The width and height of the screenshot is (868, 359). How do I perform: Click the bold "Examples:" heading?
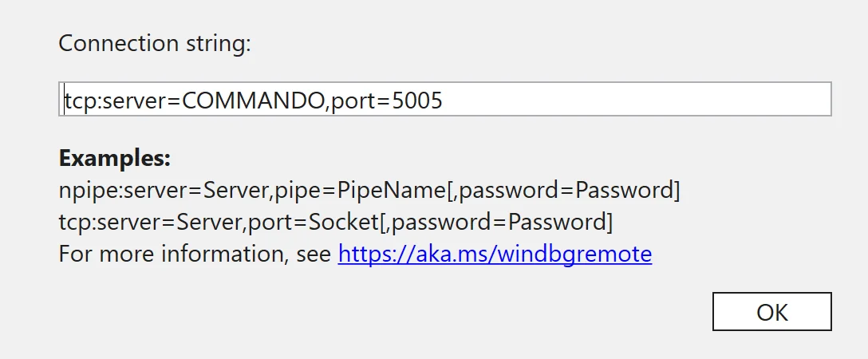pos(115,158)
